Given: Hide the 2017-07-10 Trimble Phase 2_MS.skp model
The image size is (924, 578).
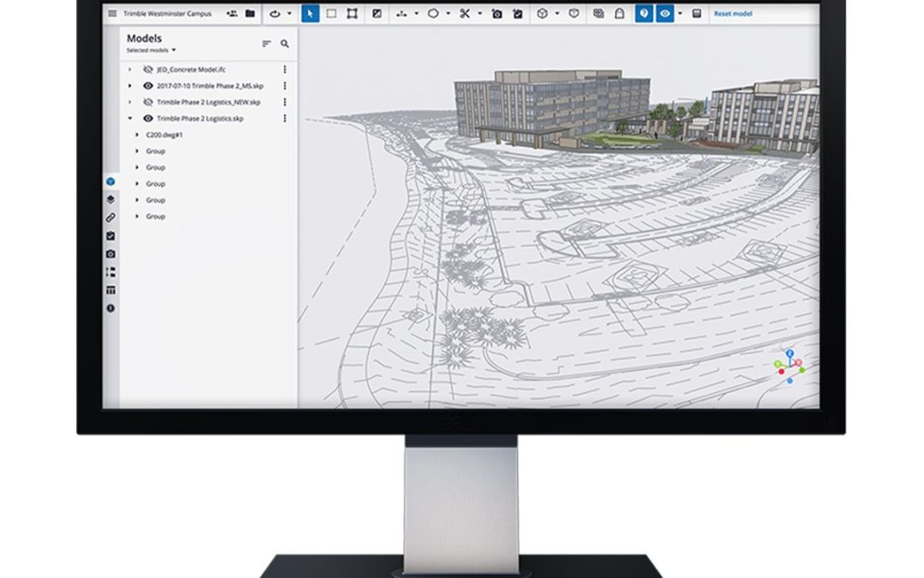Looking at the screenshot, I should (148, 86).
